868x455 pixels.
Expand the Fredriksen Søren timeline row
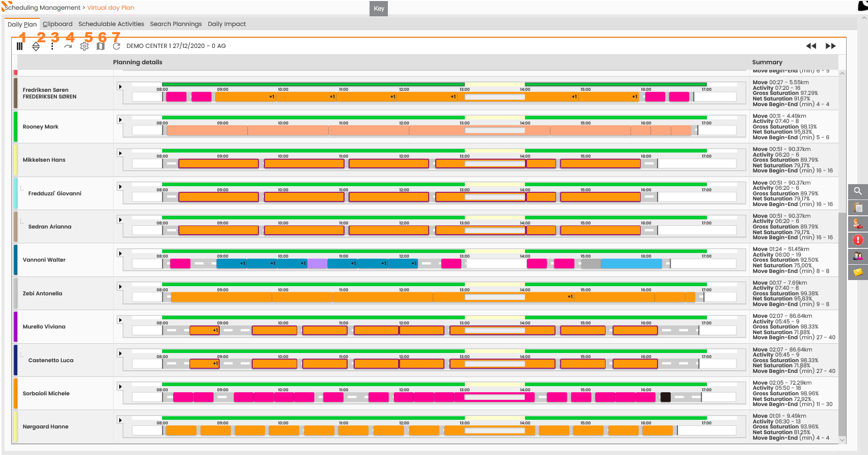(120, 87)
